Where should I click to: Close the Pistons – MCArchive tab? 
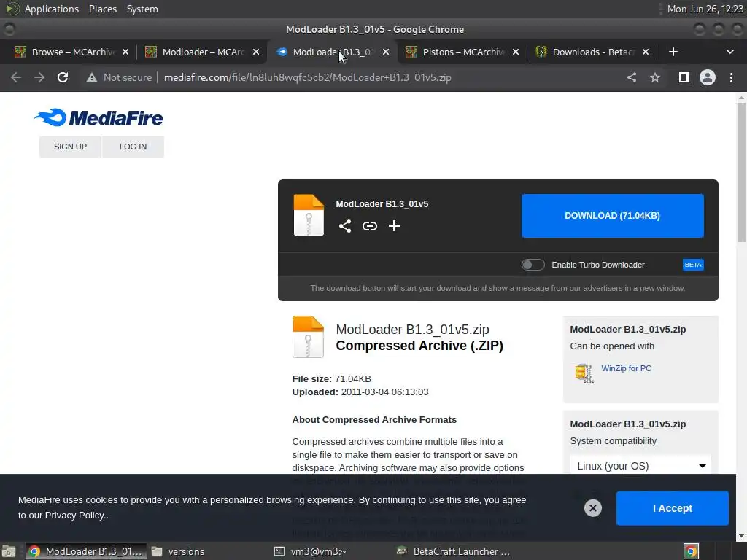pos(516,52)
